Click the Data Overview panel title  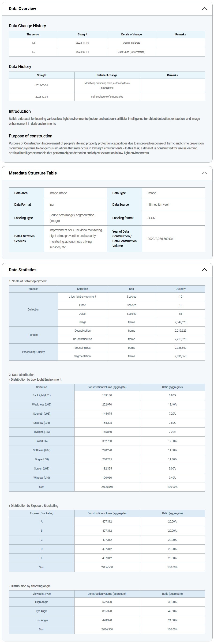point(22,8)
